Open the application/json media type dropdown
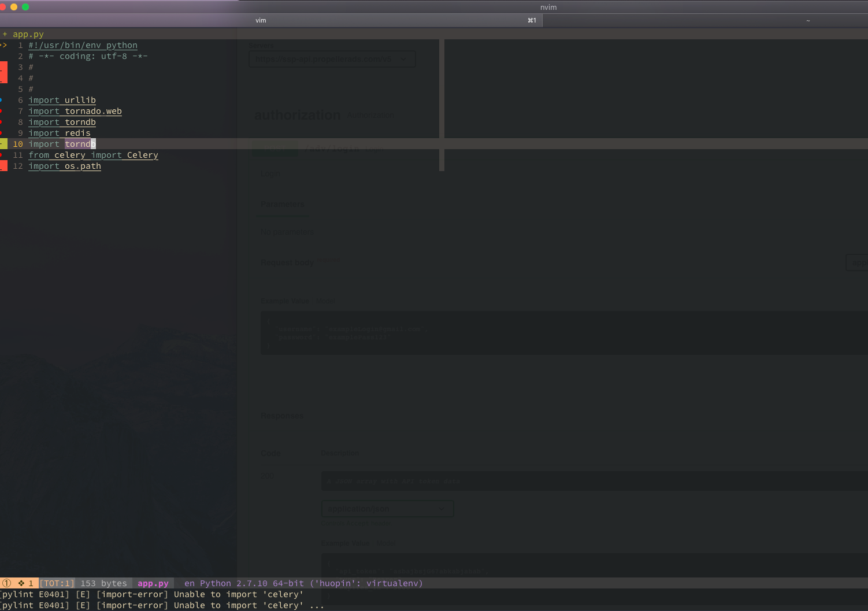 [x=387, y=508]
